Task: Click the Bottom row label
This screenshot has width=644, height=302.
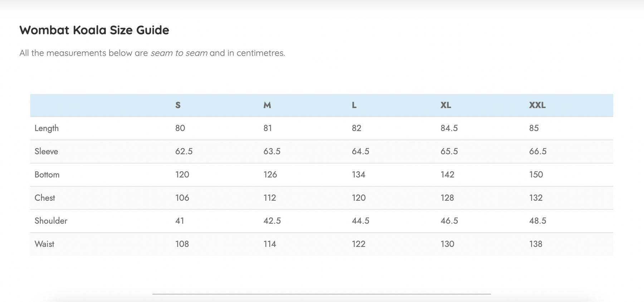Action: 47,174
